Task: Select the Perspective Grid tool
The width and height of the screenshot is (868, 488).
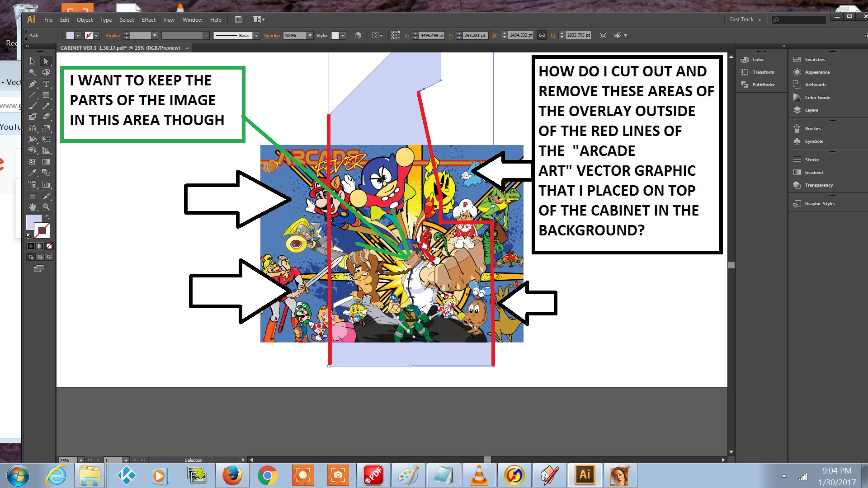Action: coord(46,150)
